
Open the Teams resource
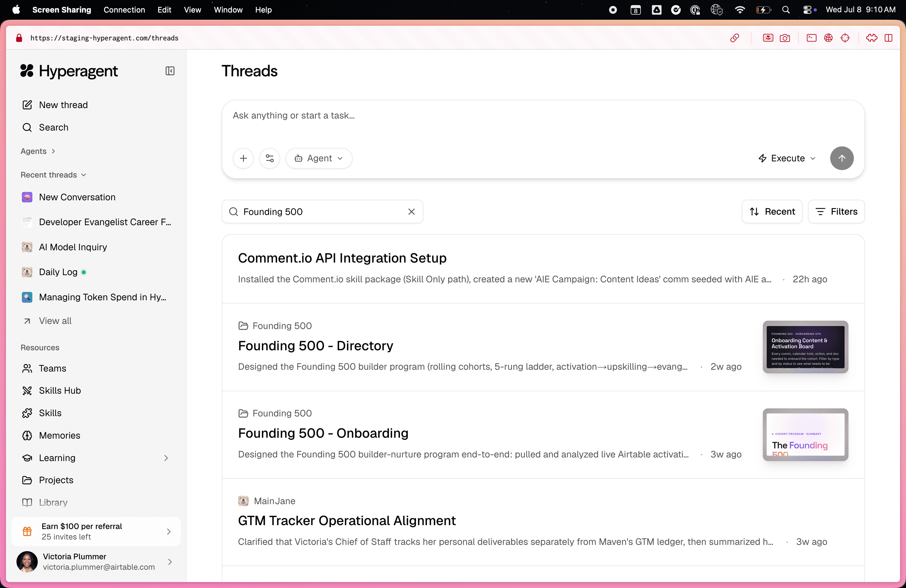point(96,368)
